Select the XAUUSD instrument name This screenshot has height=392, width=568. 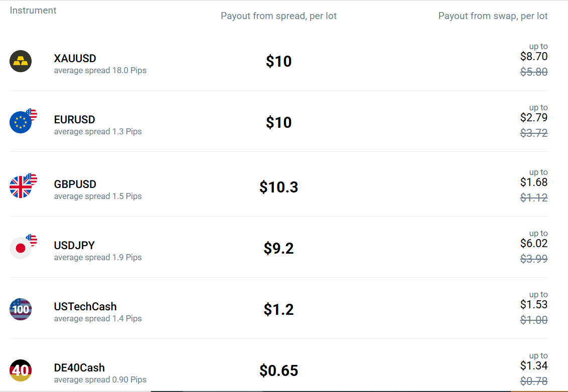(x=75, y=58)
